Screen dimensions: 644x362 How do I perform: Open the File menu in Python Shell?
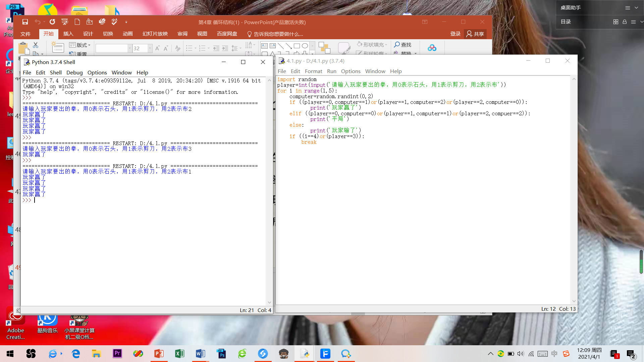click(x=27, y=72)
